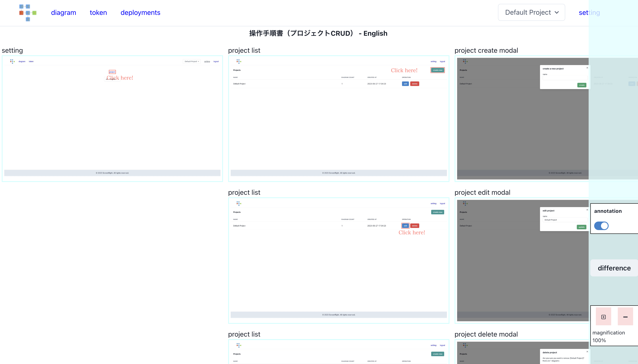Click the 'annotation' label text
This screenshot has height=364, width=638.
tap(608, 211)
